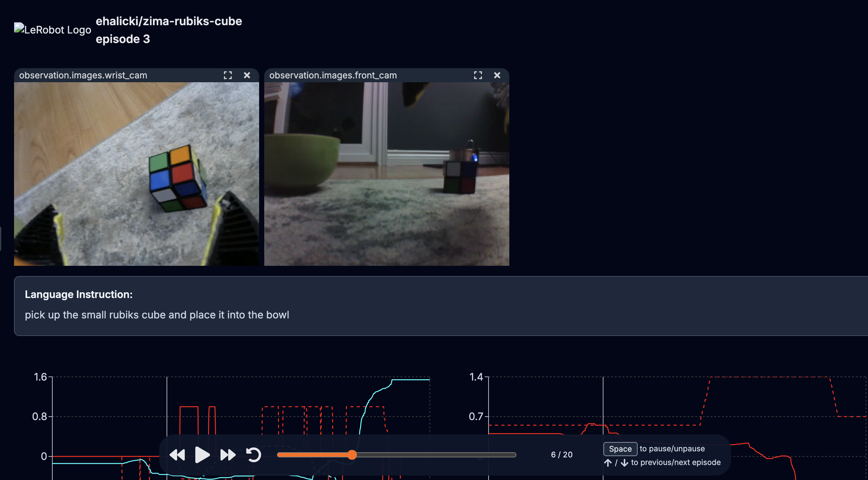Image resolution: width=868 pixels, height=480 pixels.
Task: Click the left joint-state chart area
Action: coord(236,397)
